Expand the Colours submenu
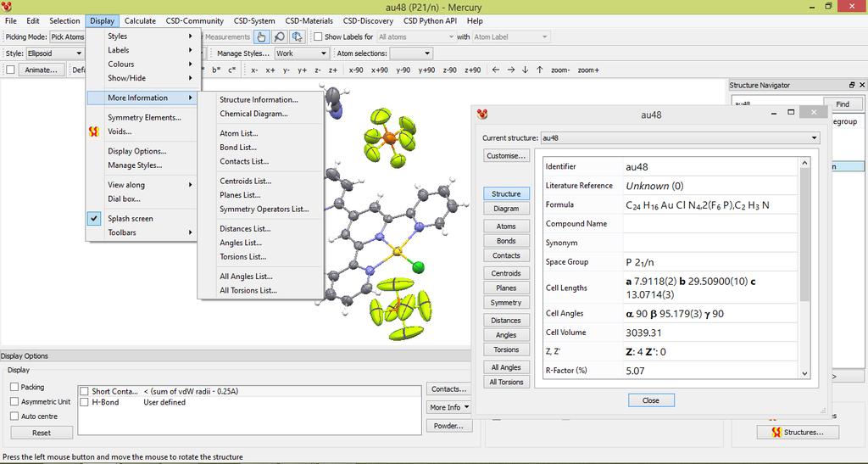 tap(142, 64)
